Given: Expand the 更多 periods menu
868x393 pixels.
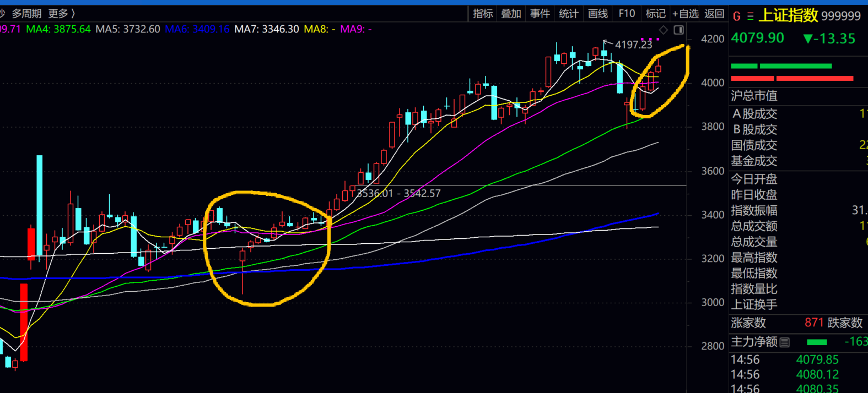Looking at the screenshot, I should pos(61,13).
